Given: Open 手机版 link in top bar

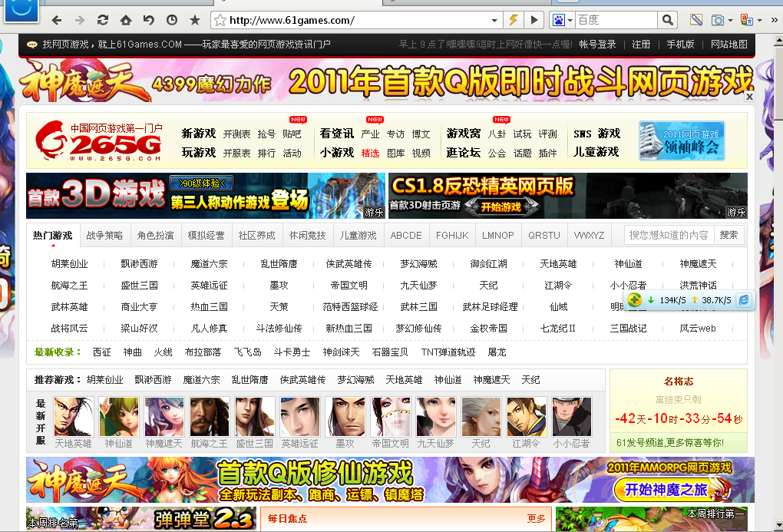Looking at the screenshot, I should point(680,45).
